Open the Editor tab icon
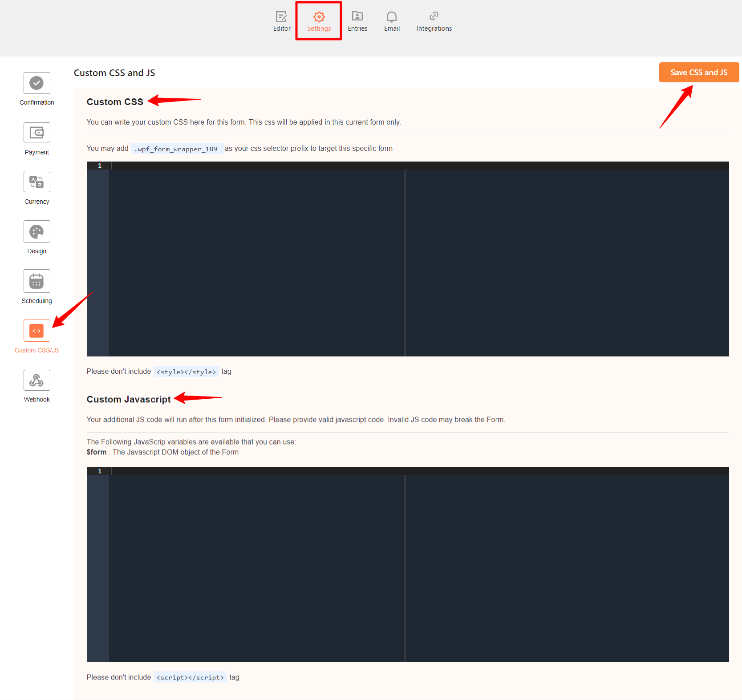Image resolution: width=742 pixels, height=700 pixels. point(281,17)
